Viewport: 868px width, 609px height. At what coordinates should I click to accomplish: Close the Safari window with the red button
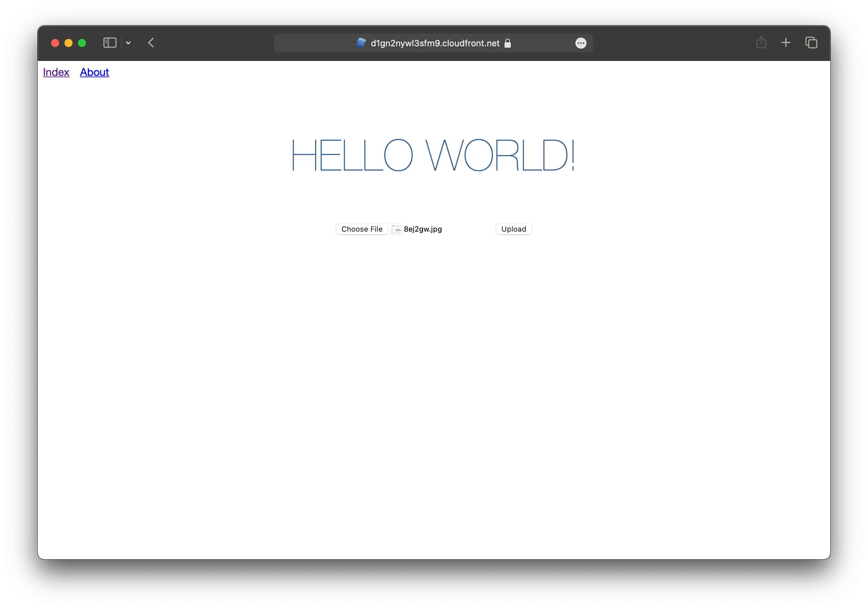pyautogui.click(x=55, y=43)
